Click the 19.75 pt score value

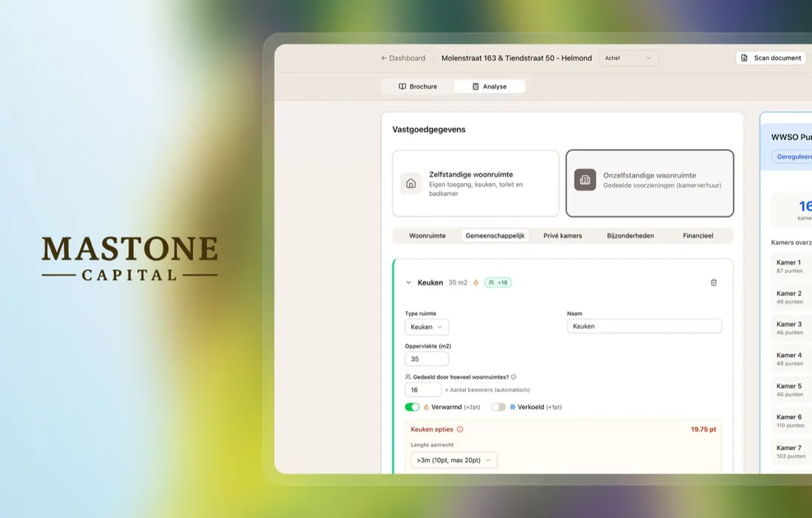[703, 429]
